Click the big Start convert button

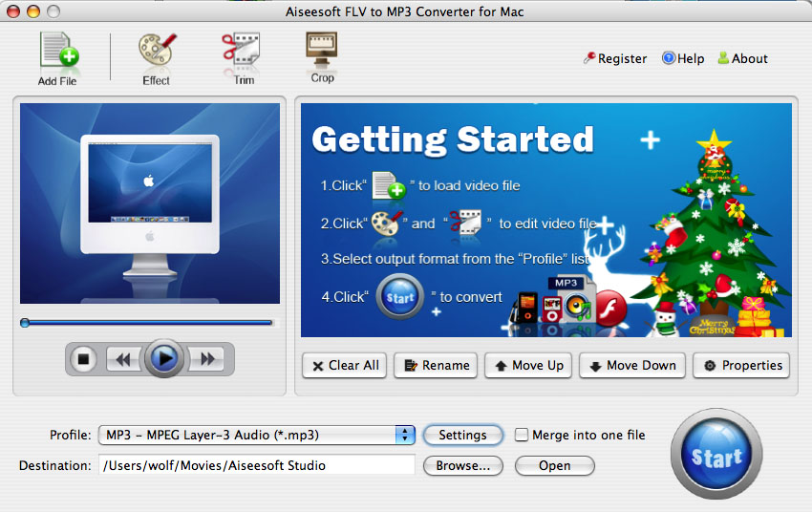[x=716, y=454]
